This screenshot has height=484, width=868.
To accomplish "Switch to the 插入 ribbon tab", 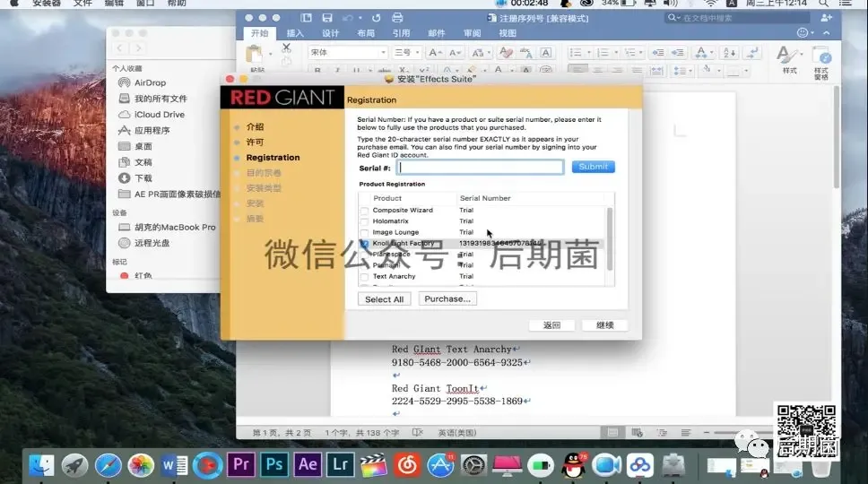I will click(295, 33).
